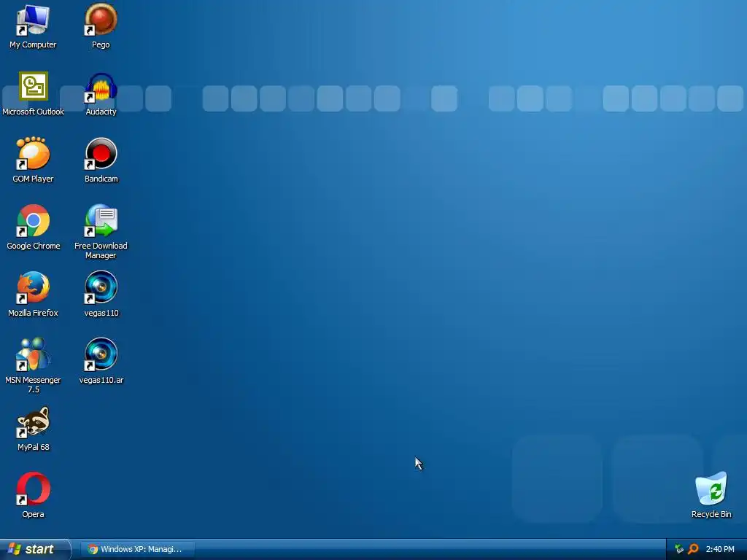The height and width of the screenshot is (560, 747).
Task: Click the orange magnifier tray icon
Action: (693, 549)
